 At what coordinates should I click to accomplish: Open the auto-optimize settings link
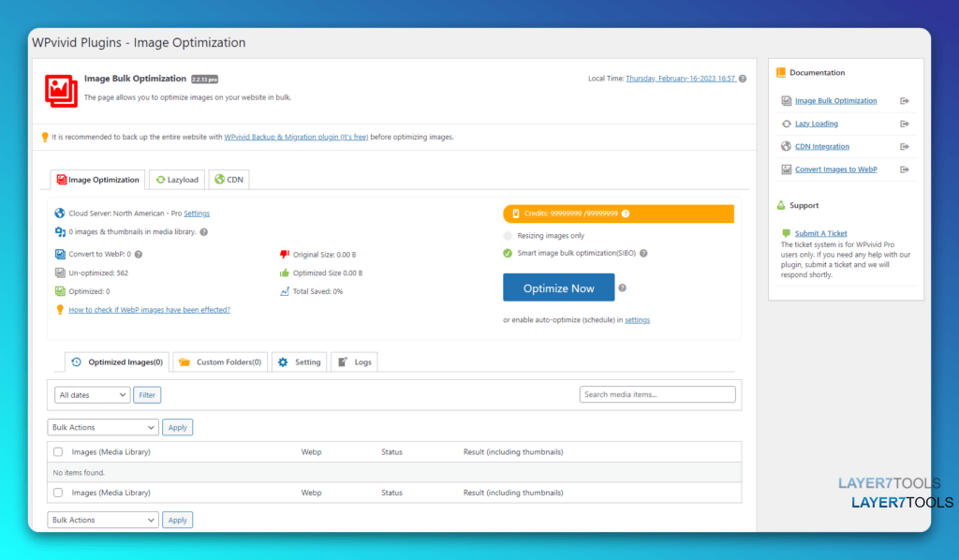[x=637, y=319]
